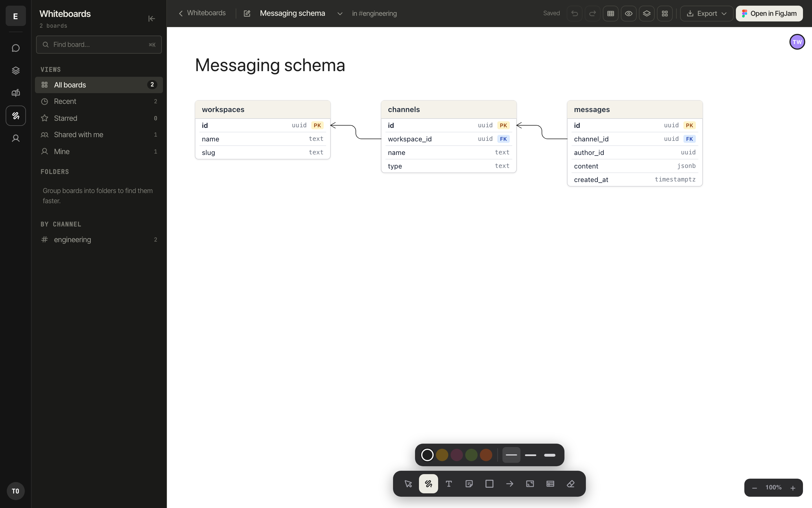This screenshot has width=812, height=508.
Task: Open the Export dropdown
Action: pyautogui.click(x=707, y=14)
